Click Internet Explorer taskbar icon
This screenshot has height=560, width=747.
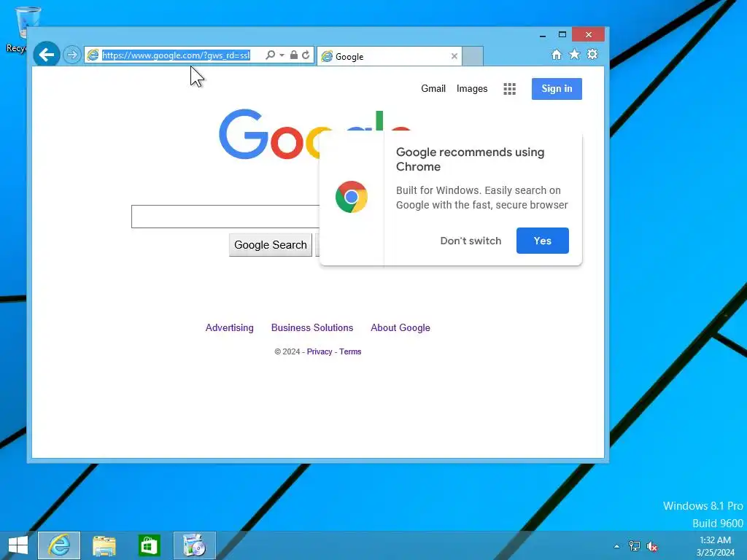59,545
